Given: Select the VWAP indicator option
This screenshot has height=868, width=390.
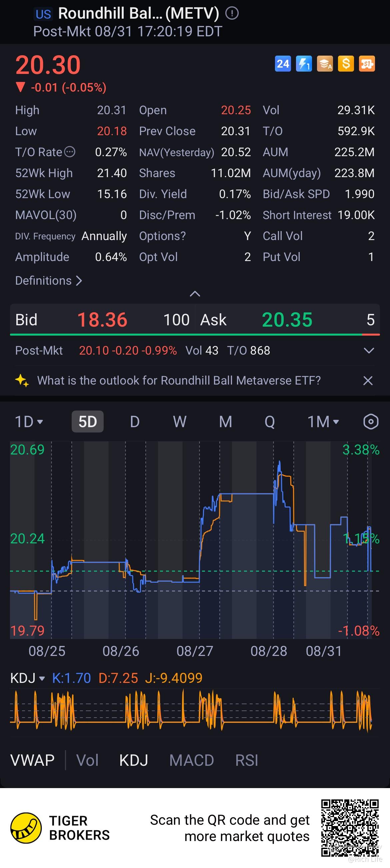Looking at the screenshot, I should pos(32,760).
